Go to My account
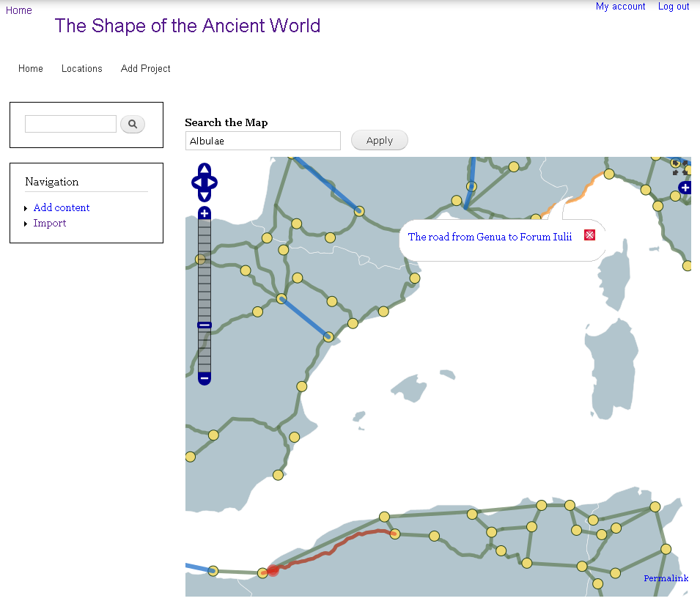 click(x=621, y=7)
